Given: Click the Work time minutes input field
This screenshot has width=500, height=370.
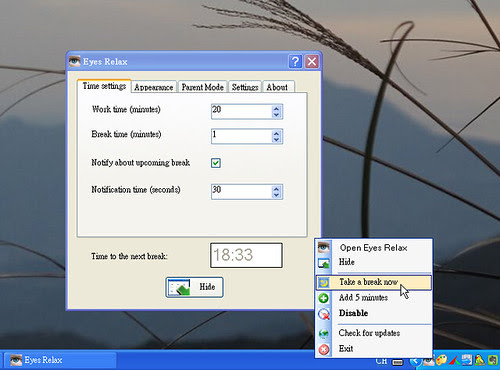Looking at the screenshot, I should 242,111.
